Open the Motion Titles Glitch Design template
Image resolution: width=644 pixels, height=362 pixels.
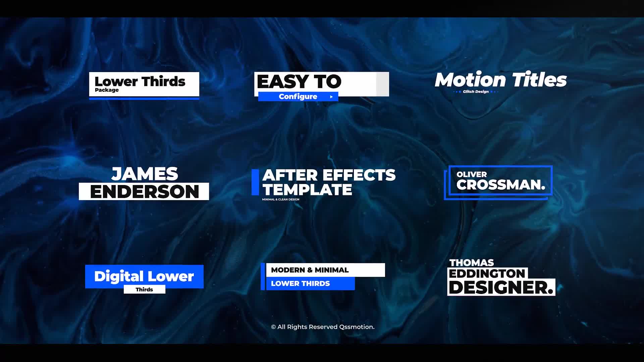pos(500,83)
